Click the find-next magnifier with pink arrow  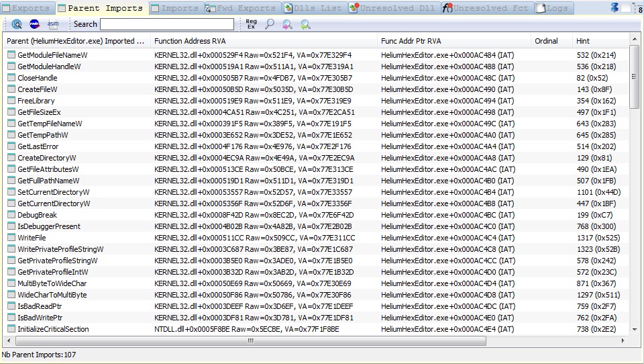coord(288,24)
